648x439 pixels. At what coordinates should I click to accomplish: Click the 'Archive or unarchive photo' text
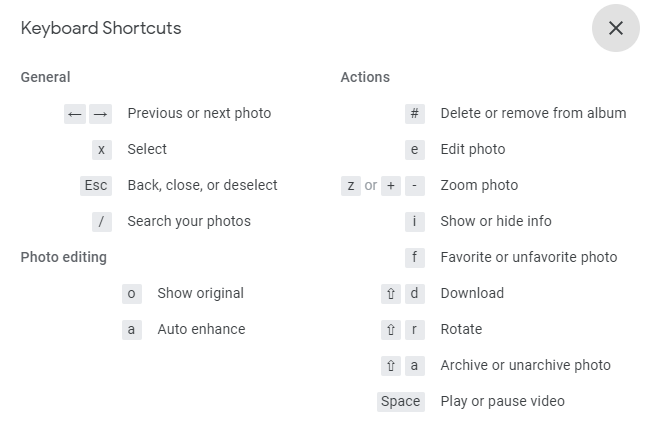click(x=525, y=365)
